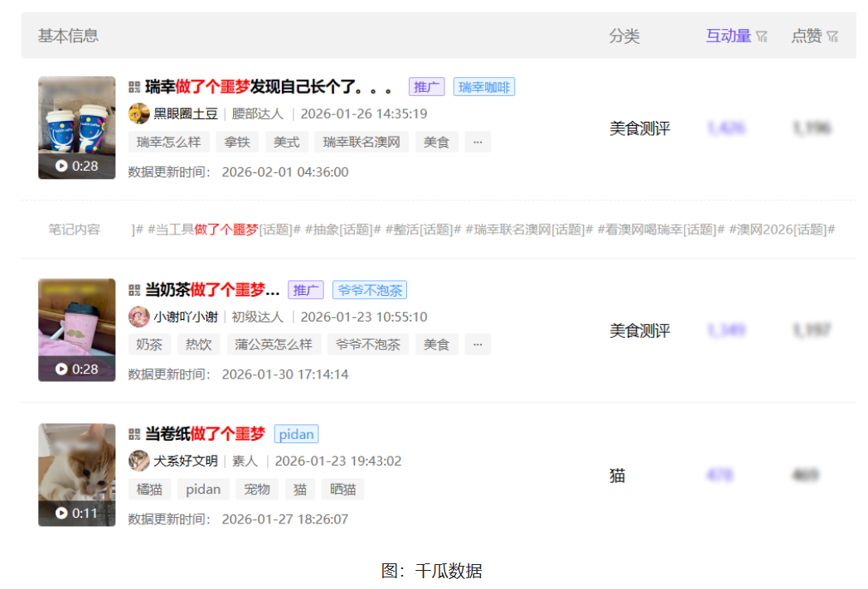
Task: Click the 瑞幸联名澳网 keyword tag
Action: 361,142
